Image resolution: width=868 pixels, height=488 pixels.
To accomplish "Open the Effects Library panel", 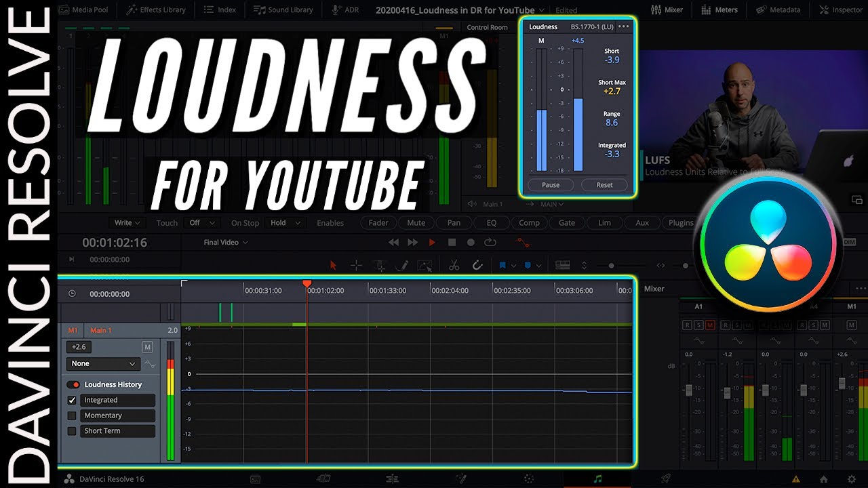I will (x=155, y=9).
